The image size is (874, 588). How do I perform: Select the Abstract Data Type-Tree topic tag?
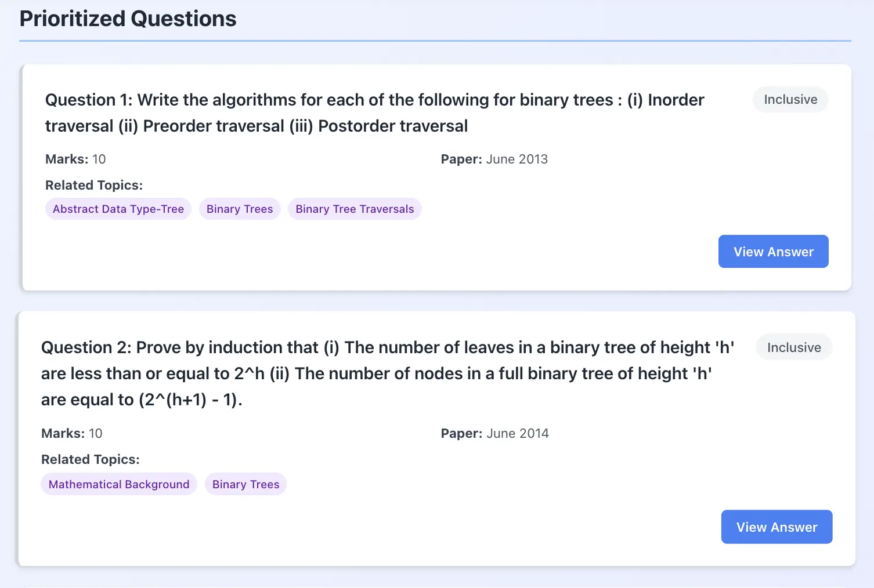(x=118, y=209)
